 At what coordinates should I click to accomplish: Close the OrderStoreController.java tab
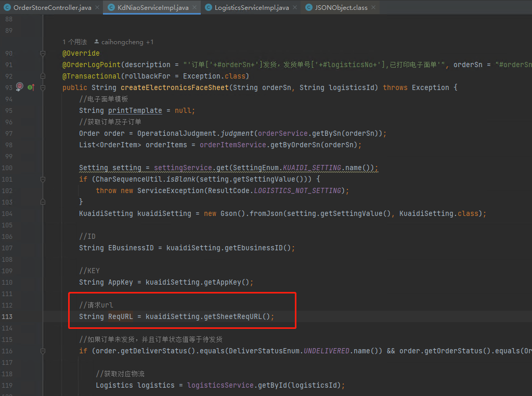[97, 7]
